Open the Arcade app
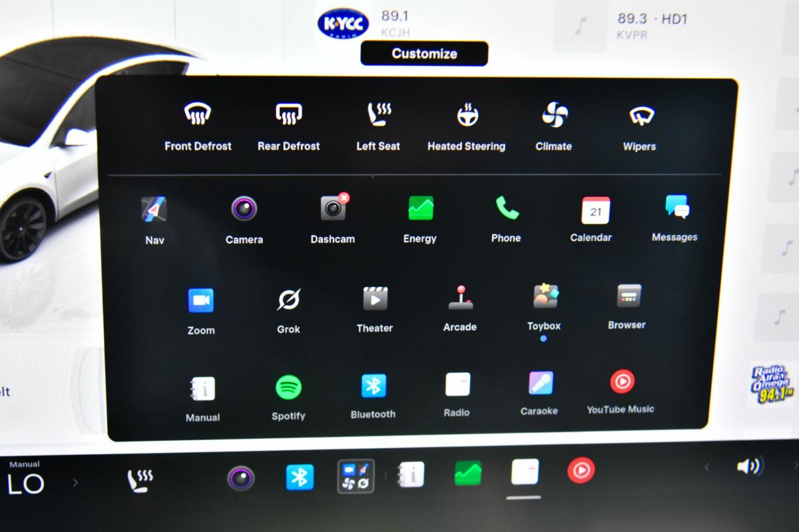This screenshot has height=532, width=799. pos(460,308)
